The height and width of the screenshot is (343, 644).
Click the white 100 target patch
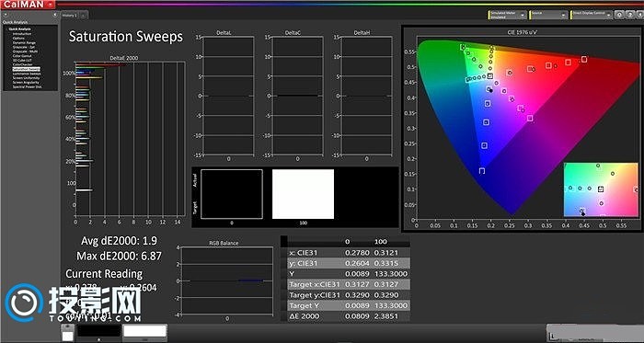[x=303, y=194]
